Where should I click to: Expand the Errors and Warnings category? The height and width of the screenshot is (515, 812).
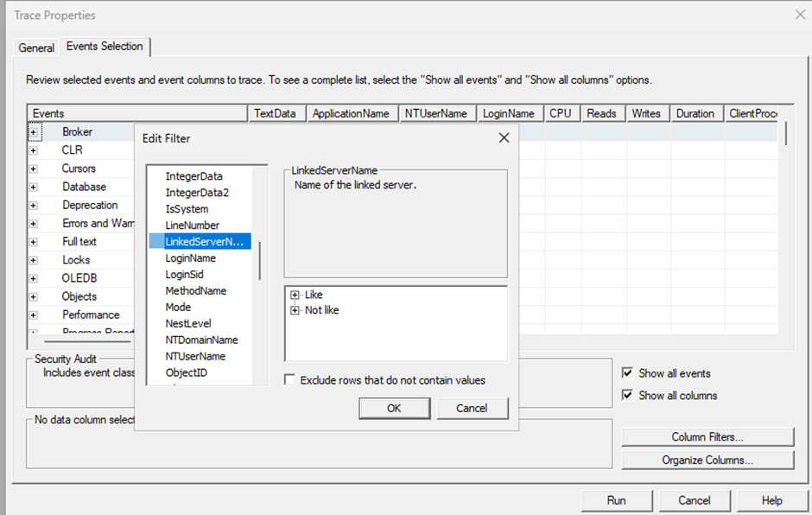[x=33, y=224]
